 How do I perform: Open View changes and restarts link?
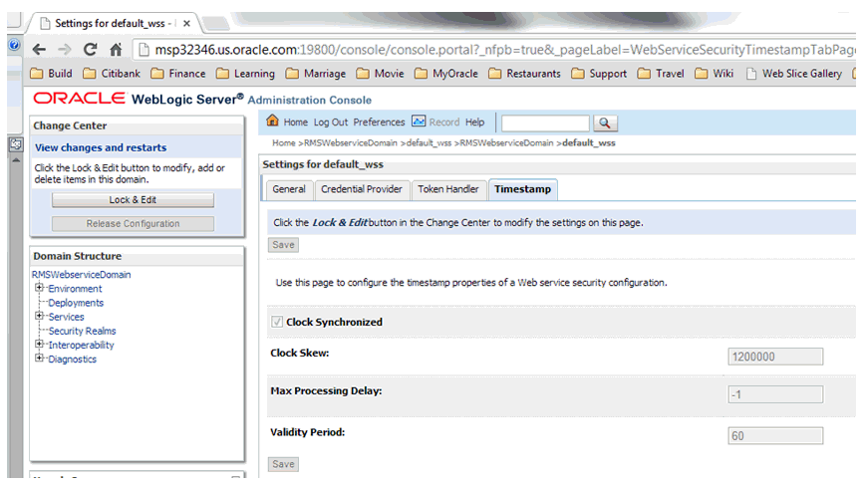pos(101,147)
